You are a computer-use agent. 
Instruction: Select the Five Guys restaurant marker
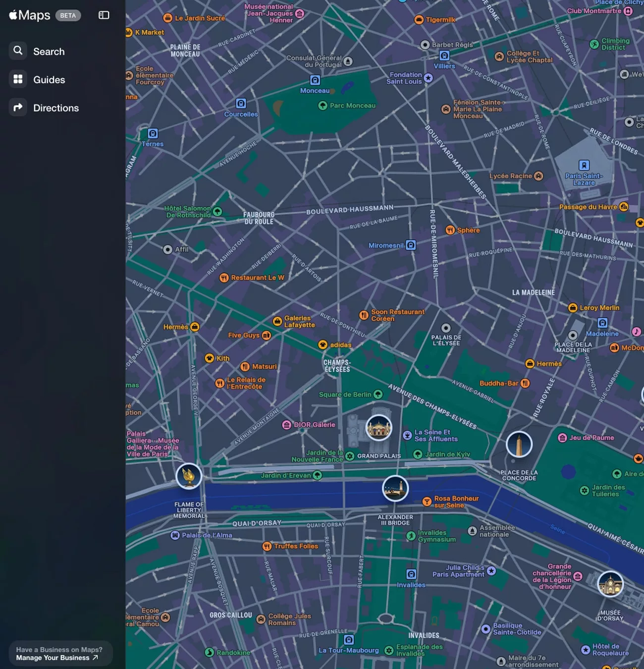pyautogui.click(x=267, y=335)
